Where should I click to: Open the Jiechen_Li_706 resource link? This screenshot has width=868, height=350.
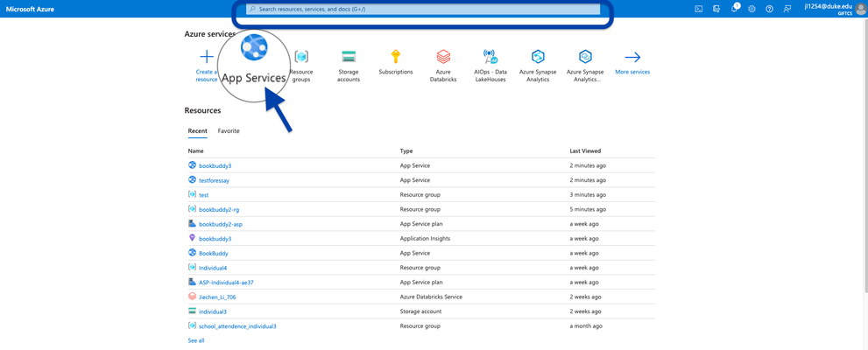[x=217, y=297]
